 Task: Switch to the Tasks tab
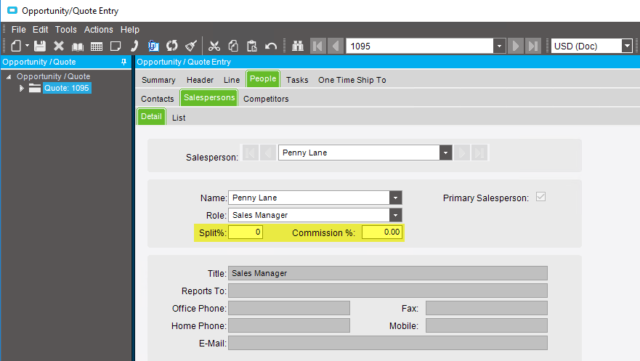297,80
